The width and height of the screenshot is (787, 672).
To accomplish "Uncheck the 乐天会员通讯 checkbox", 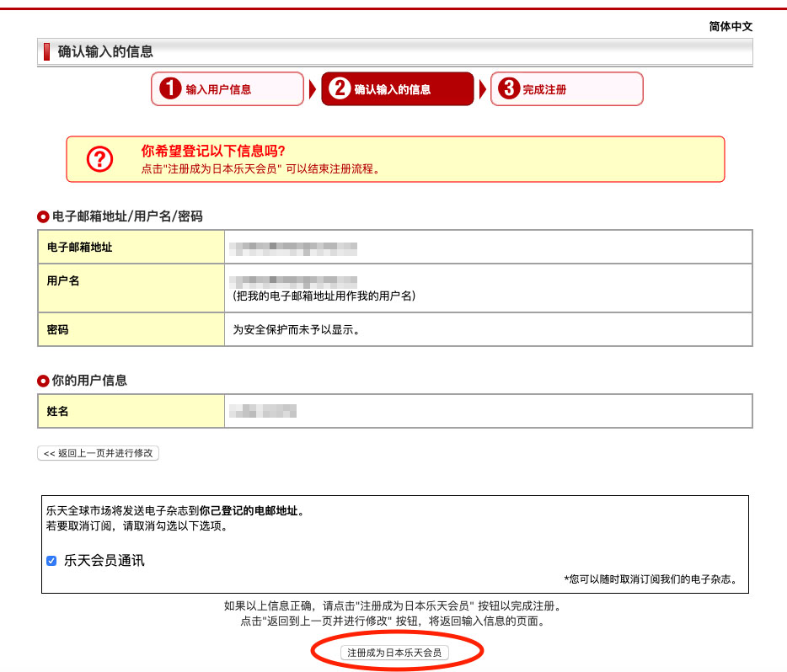I will [x=51, y=561].
